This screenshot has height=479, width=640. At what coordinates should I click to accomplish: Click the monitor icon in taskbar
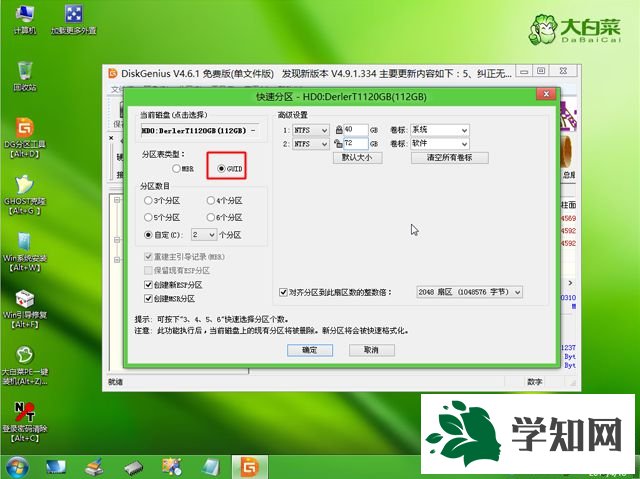pyautogui.click(x=56, y=467)
